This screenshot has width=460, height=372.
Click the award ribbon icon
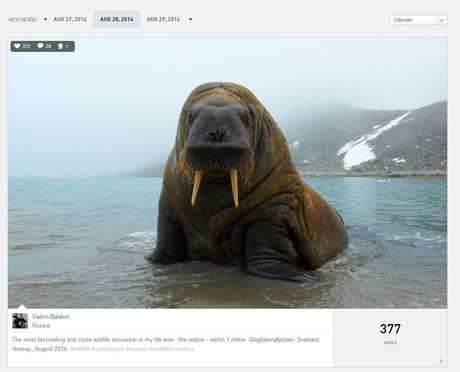pos(60,46)
